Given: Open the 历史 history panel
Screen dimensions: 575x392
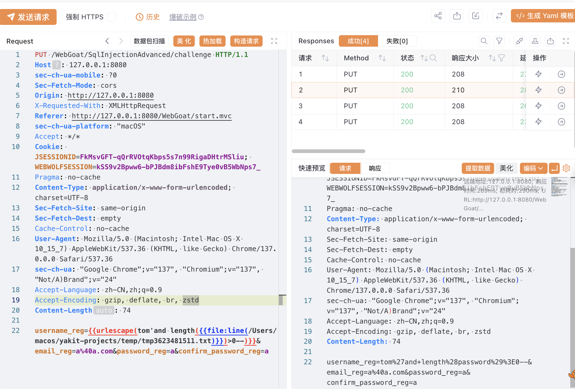Looking at the screenshot, I should pyautogui.click(x=148, y=17).
